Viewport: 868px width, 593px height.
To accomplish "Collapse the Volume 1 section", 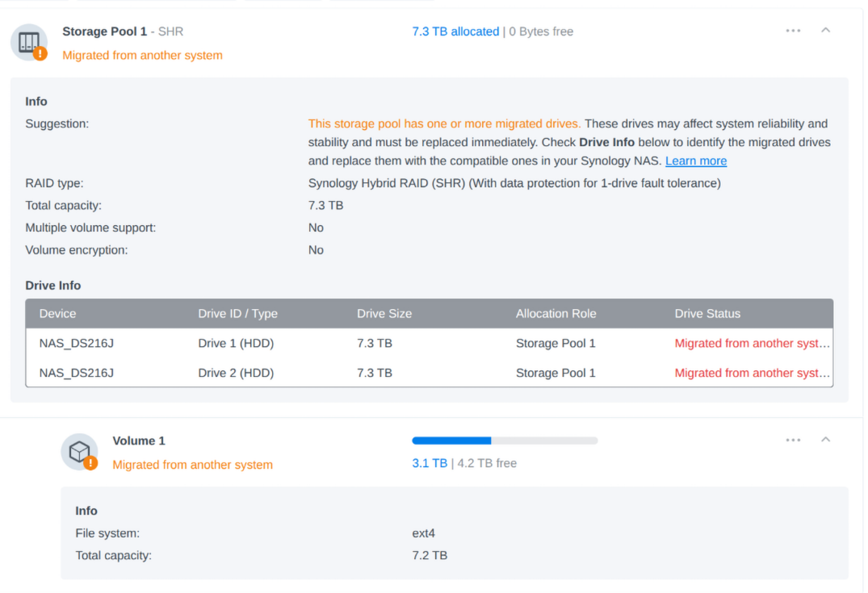I will 825,440.
